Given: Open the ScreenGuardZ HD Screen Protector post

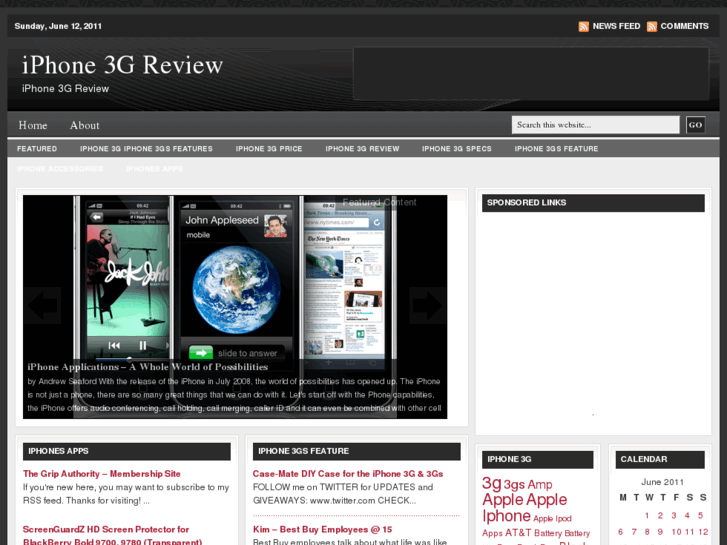Looking at the screenshot, I should [106, 529].
